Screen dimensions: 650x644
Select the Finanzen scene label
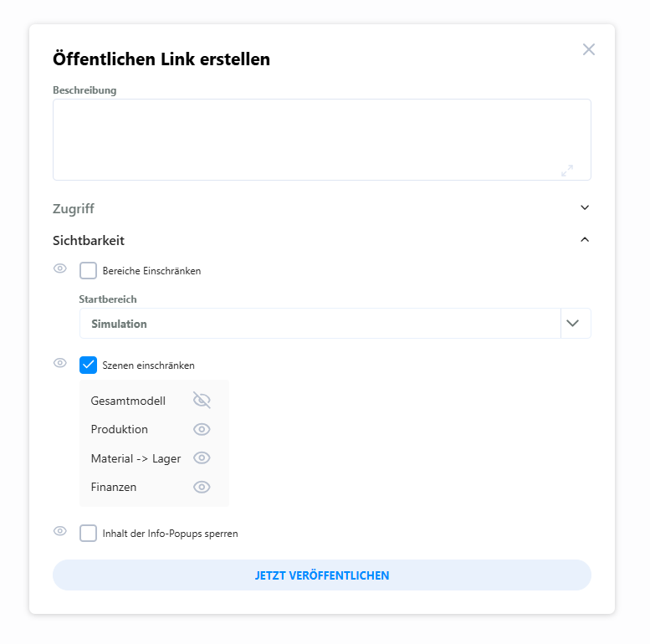tap(114, 487)
